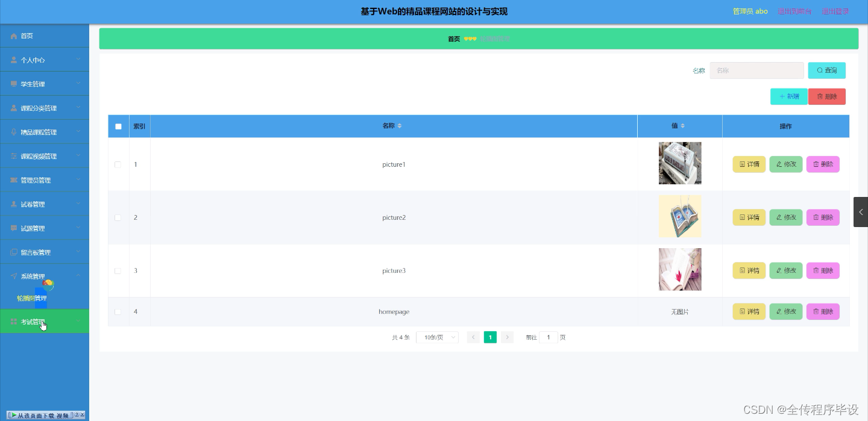Screen dimensions: 868x421
Task: Click the go-to page number field
Action: (548, 337)
